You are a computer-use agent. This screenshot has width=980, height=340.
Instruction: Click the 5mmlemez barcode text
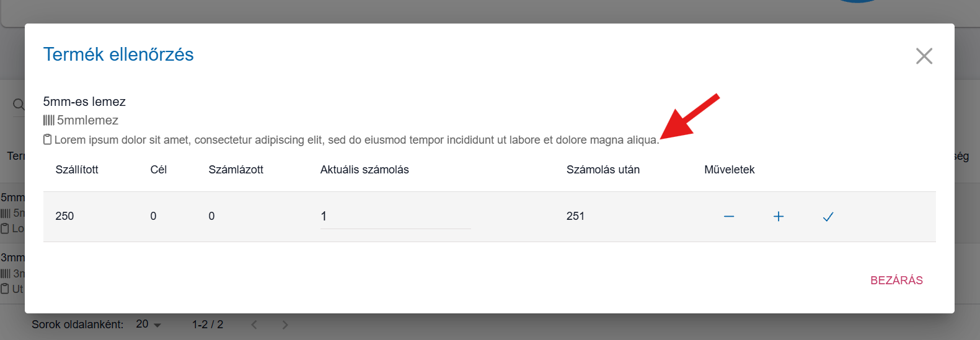(87, 120)
